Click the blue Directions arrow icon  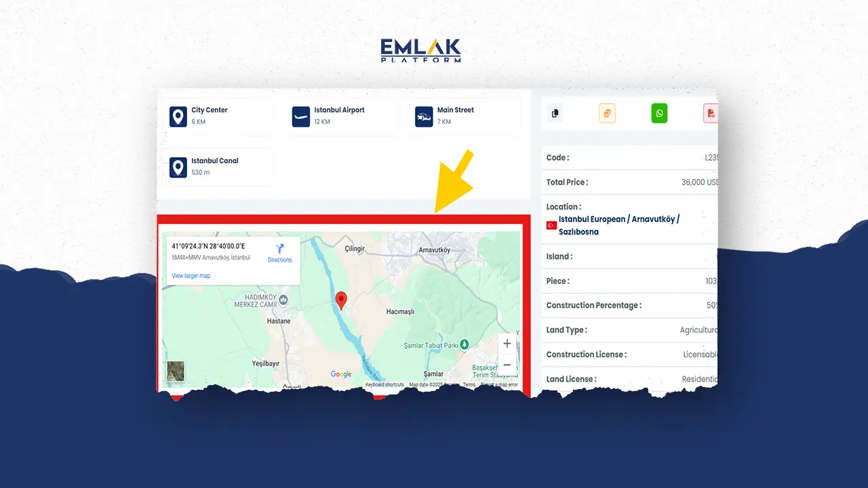279,249
